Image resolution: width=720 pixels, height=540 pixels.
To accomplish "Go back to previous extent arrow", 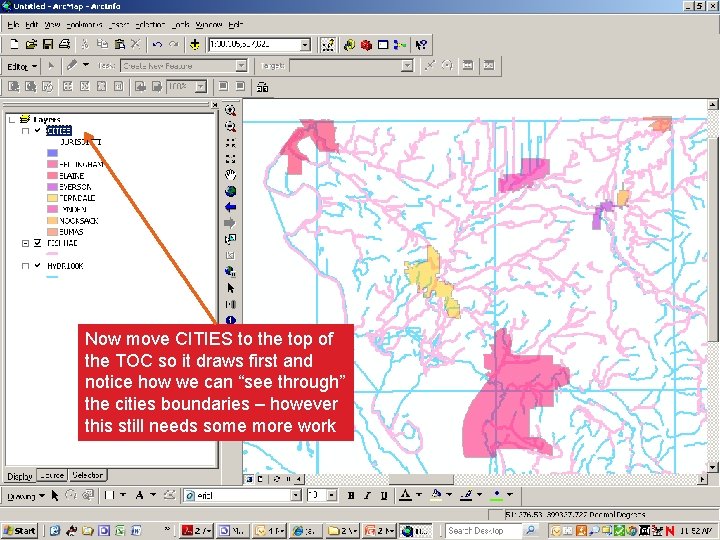I will [x=231, y=207].
